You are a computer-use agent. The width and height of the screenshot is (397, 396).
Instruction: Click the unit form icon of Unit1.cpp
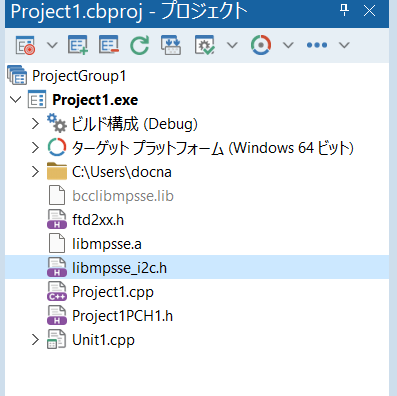tap(57, 339)
